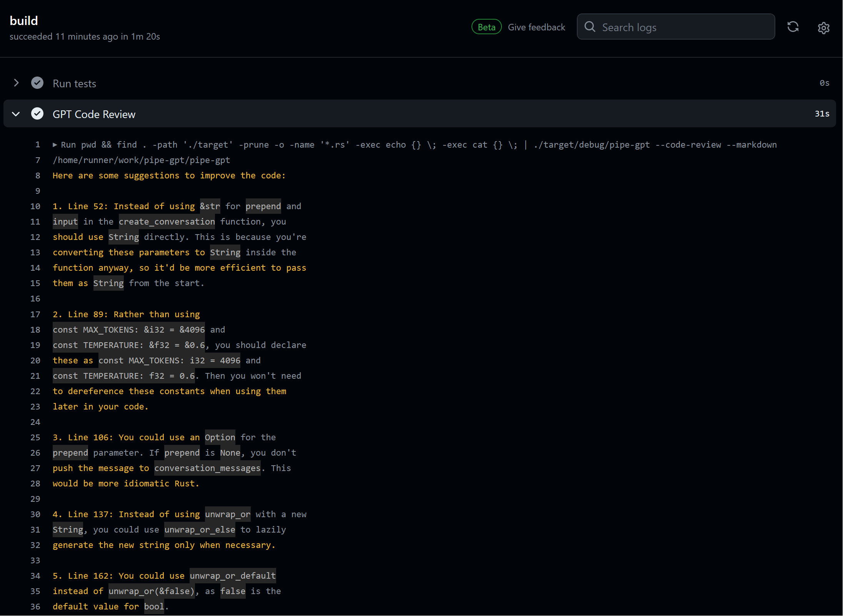Click Give feedback button

coord(537,27)
